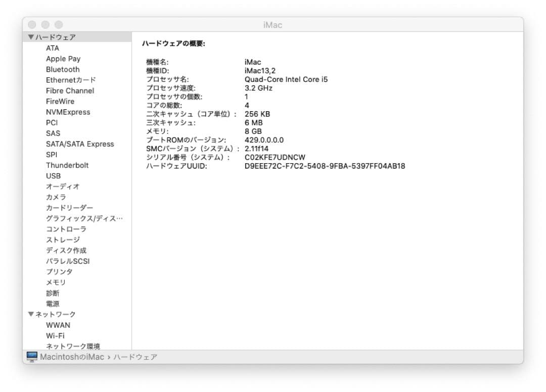The width and height of the screenshot is (546, 392).
Task: Select PCI in the sidebar
Action: pos(52,123)
